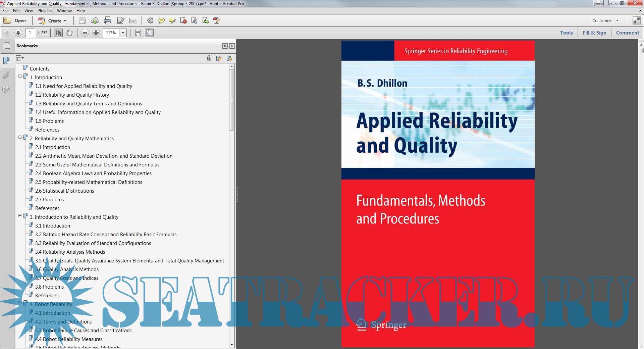The image size is (644, 349).
Task: Open the Comment pane
Action: pyautogui.click(x=627, y=33)
